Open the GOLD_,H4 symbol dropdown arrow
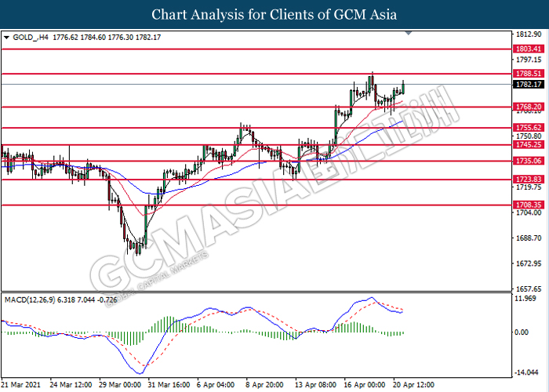 pos(6,38)
